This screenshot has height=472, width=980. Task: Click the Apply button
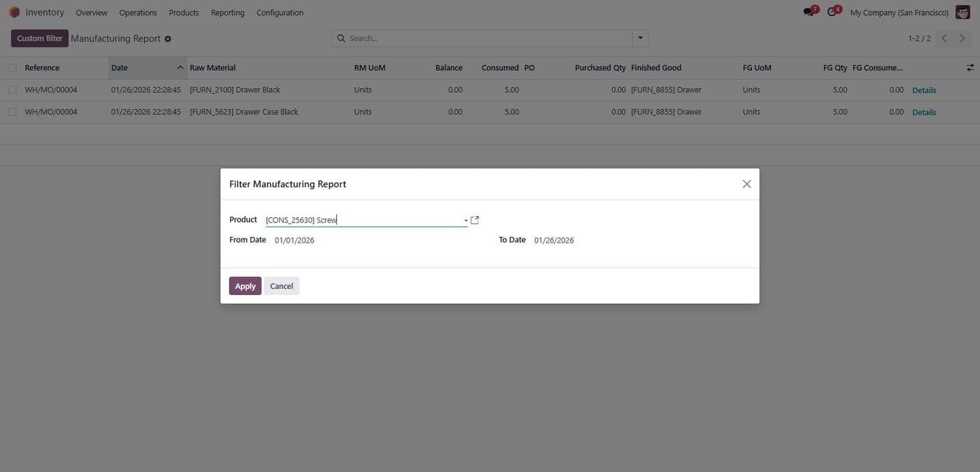point(245,286)
